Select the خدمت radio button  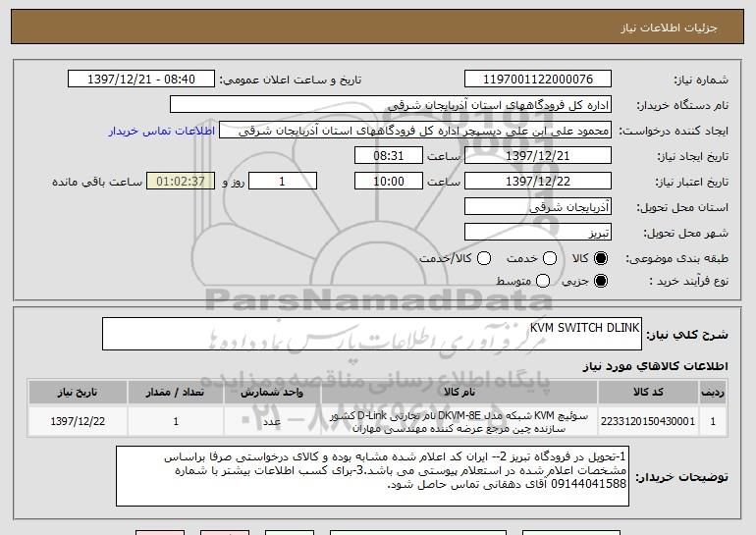[x=550, y=259]
